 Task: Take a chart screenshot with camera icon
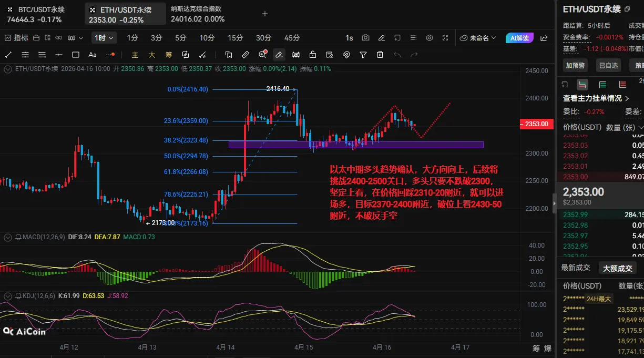[x=365, y=38]
